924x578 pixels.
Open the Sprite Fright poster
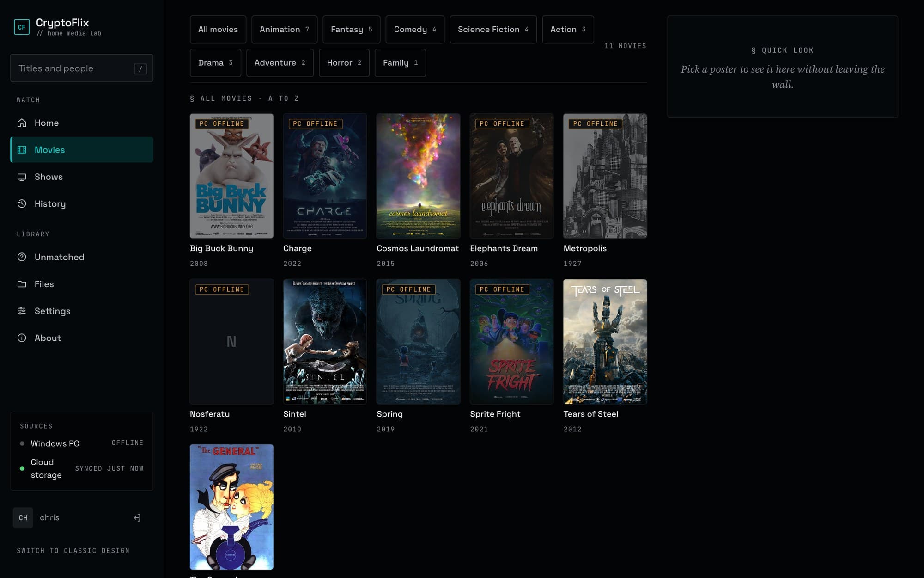coord(511,341)
